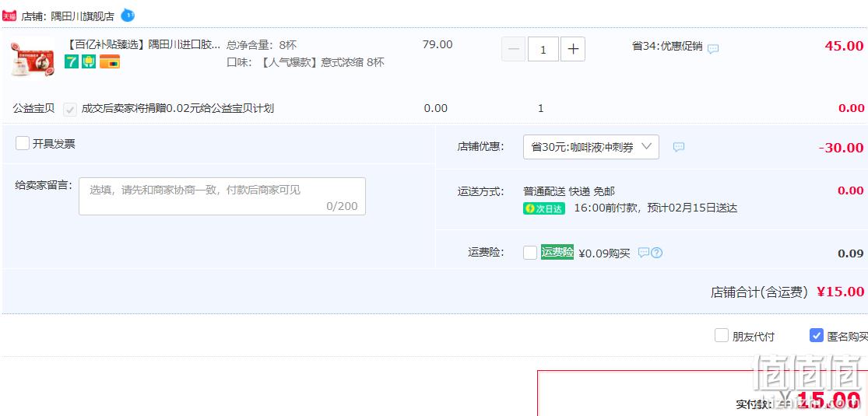Click the item subtotal 45.00

pyautogui.click(x=844, y=46)
